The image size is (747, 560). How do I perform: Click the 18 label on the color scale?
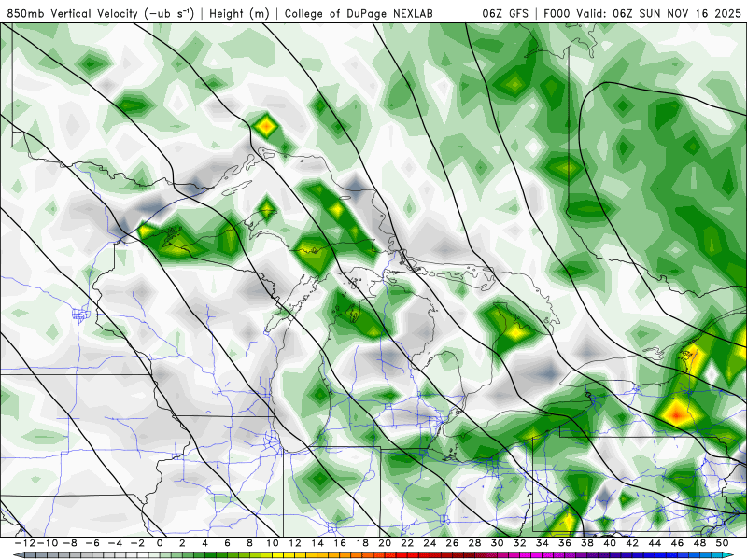coord(362,543)
